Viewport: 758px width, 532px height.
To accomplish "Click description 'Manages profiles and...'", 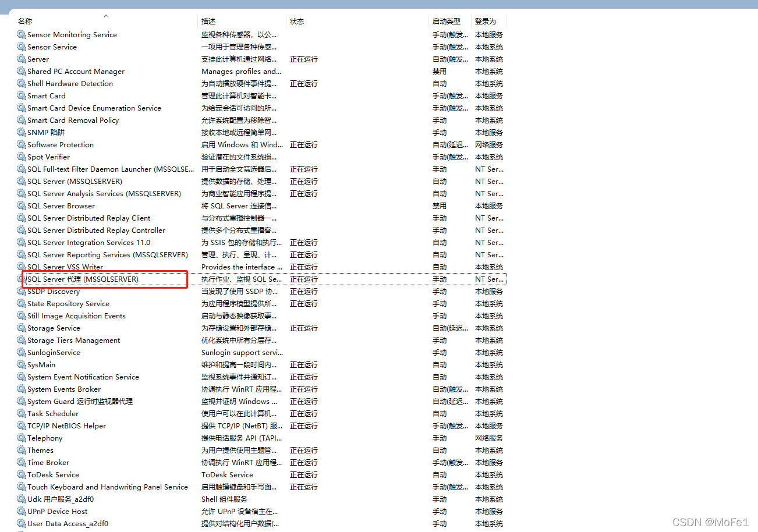I will 241,71.
